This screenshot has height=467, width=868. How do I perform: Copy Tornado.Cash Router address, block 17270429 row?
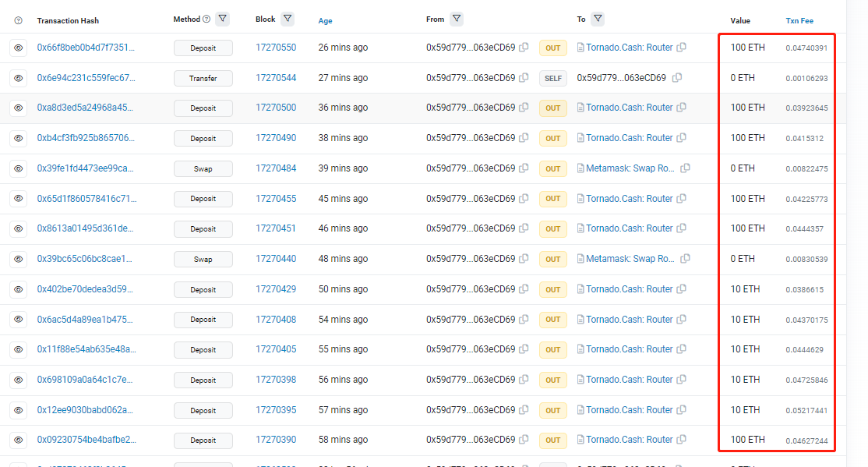(682, 289)
